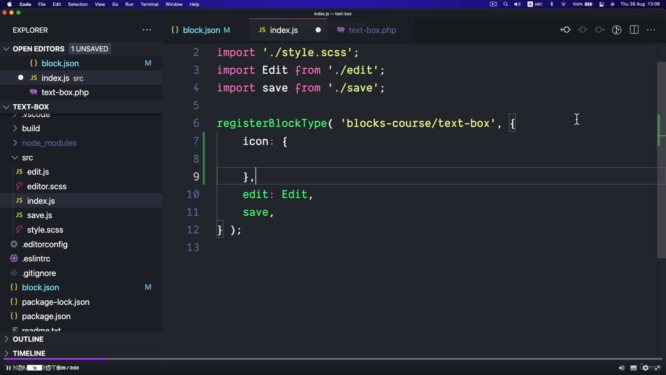Open the Run menu

(x=129, y=4)
